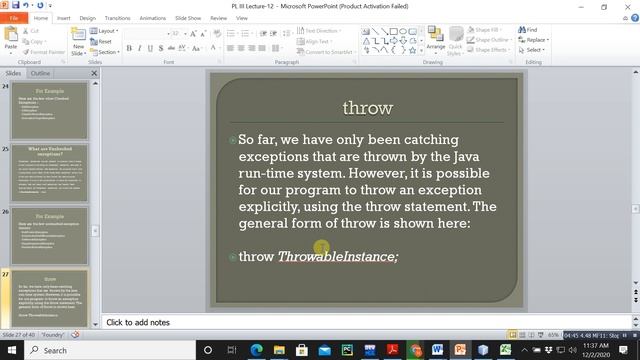Click the Undo arrow icon

pyautogui.click(x=26, y=5)
